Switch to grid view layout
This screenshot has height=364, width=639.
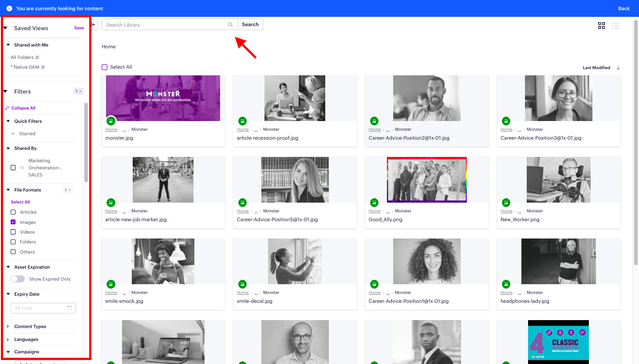click(x=601, y=25)
